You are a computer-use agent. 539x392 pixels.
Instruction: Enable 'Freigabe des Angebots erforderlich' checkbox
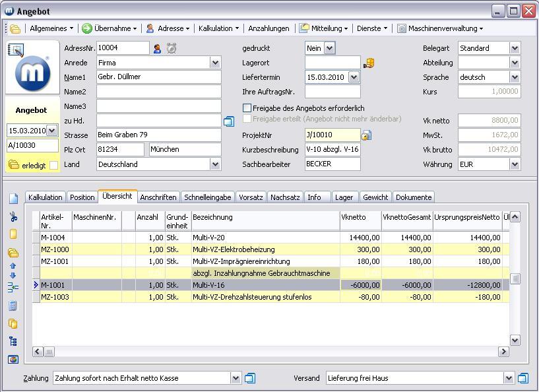point(247,108)
